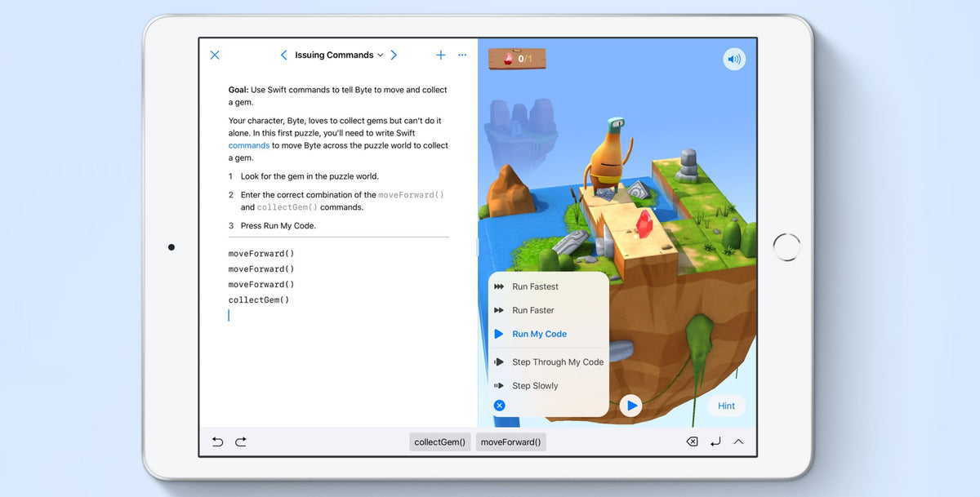
Task: Open the ellipsis more options menu
Action: coord(462,55)
